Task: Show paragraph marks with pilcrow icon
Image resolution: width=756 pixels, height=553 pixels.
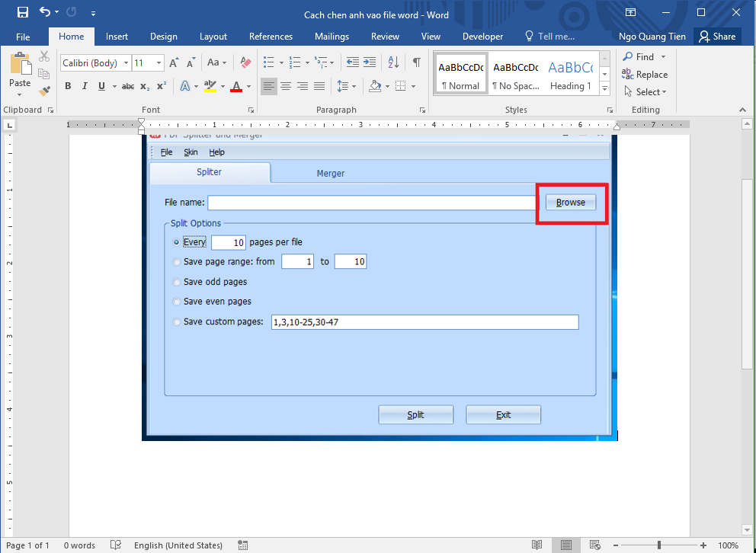Action: coord(417,62)
